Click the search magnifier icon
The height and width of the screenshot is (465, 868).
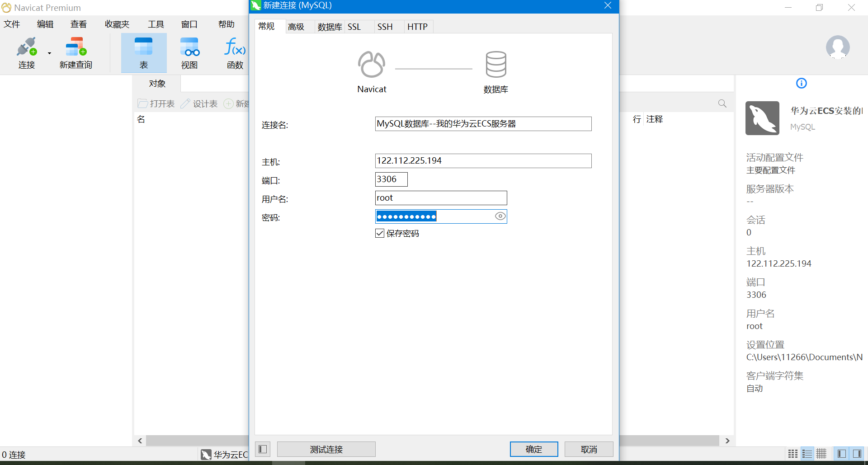(722, 103)
